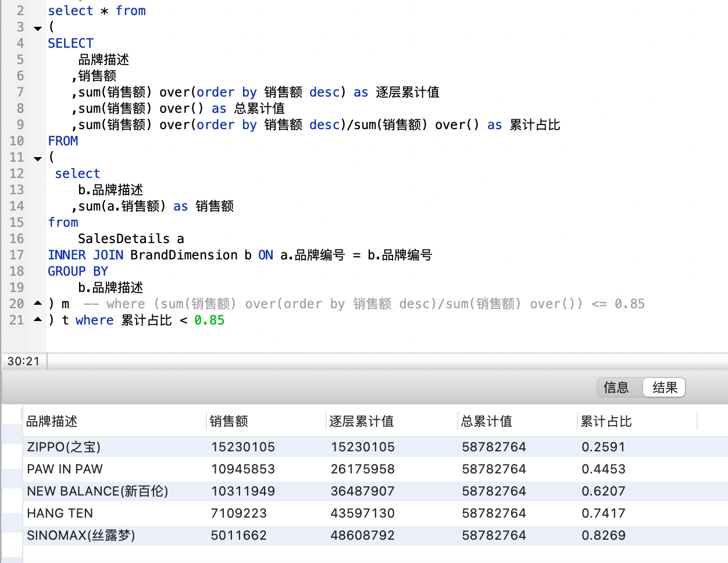Click the 0.4453 ratio cell
This screenshot has height=563, width=728.
pos(604,469)
